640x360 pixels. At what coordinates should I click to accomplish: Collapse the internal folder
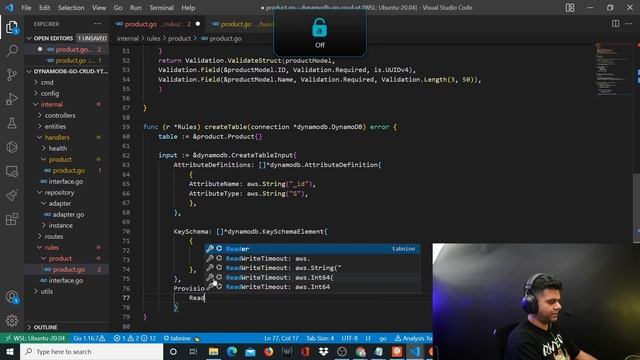pos(52,104)
